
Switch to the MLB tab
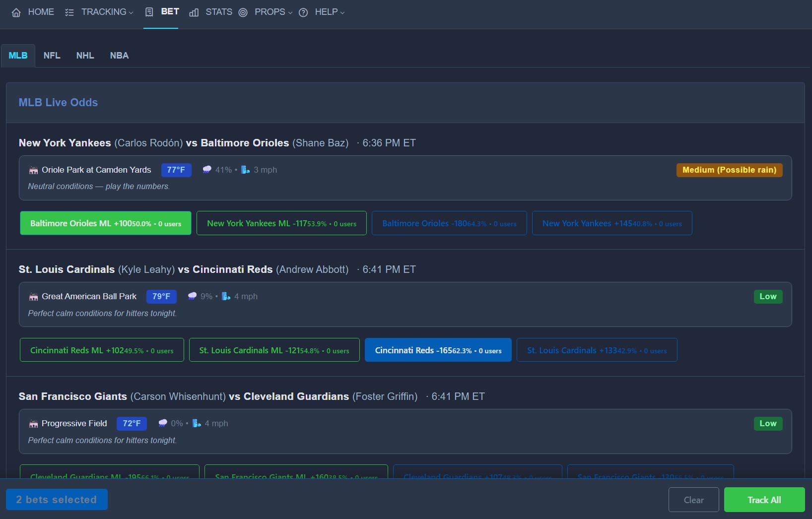18,56
